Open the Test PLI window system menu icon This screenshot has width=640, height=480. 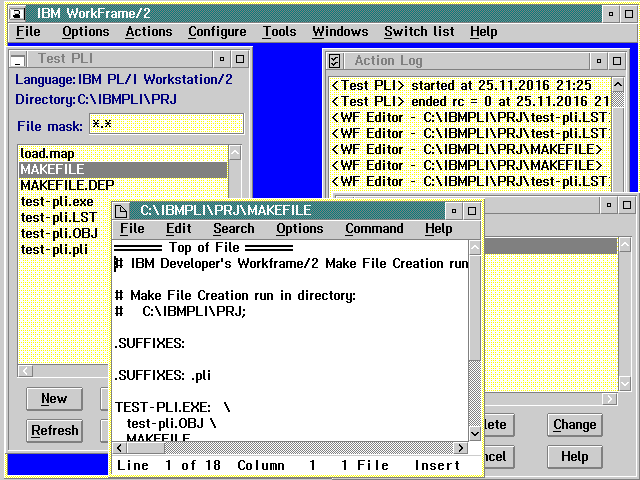(18, 60)
